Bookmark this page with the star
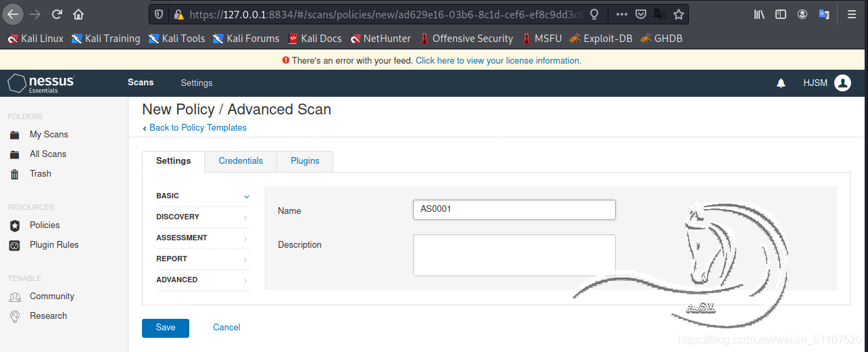This screenshot has height=352, width=868. (679, 14)
